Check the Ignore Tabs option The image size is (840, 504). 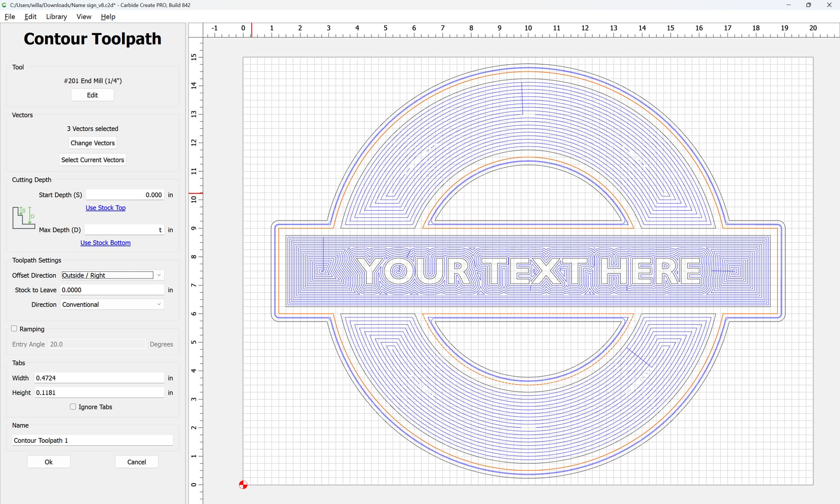point(73,406)
